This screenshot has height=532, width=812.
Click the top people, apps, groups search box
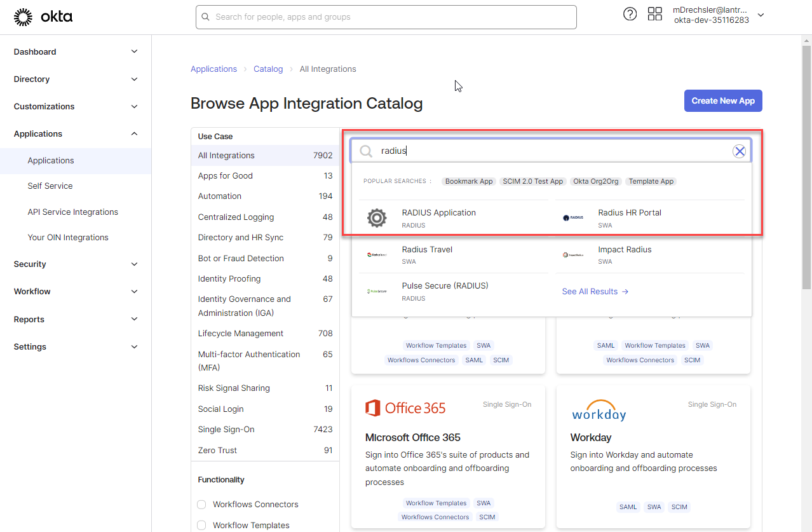pos(386,17)
